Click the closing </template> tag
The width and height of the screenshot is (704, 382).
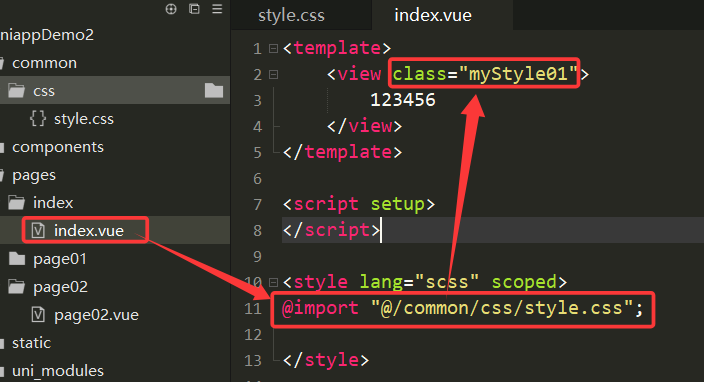[343, 152]
